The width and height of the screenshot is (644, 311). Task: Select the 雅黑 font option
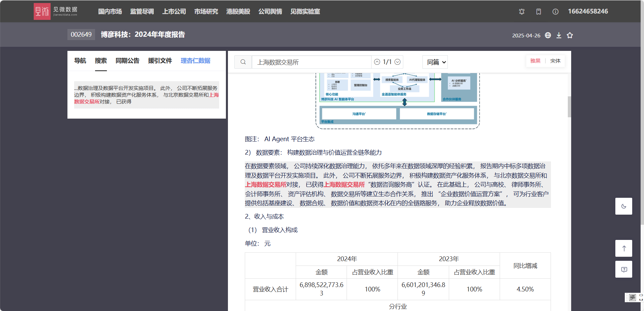pyautogui.click(x=535, y=61)
